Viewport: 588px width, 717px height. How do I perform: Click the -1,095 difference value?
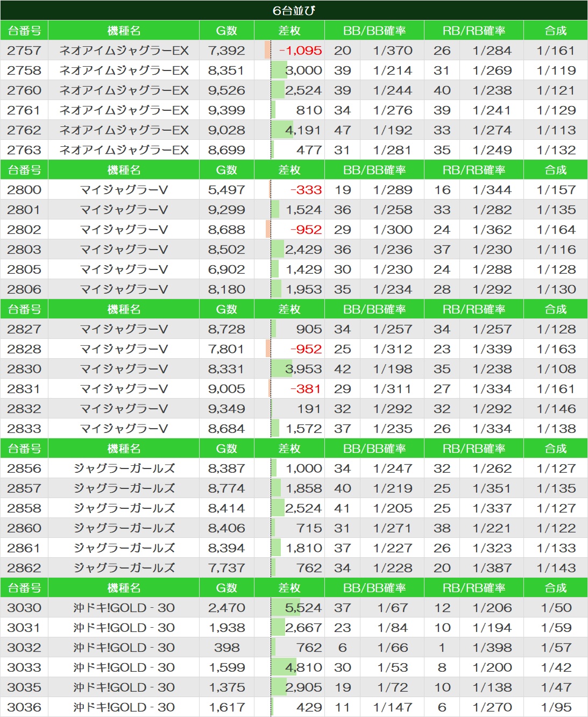(x=301, y=51)
